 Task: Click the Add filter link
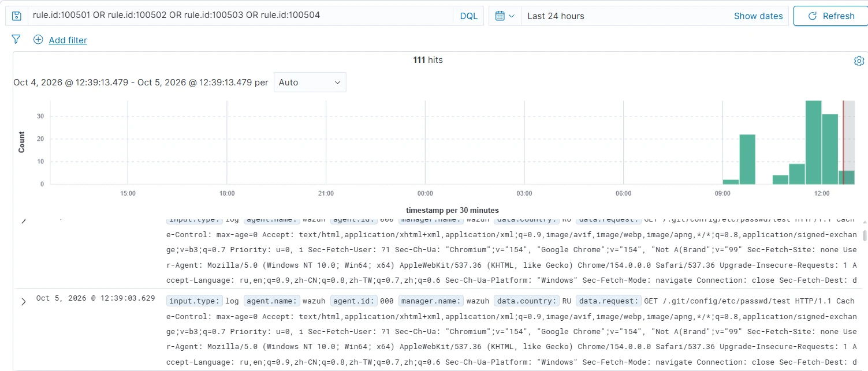point(68,40)
